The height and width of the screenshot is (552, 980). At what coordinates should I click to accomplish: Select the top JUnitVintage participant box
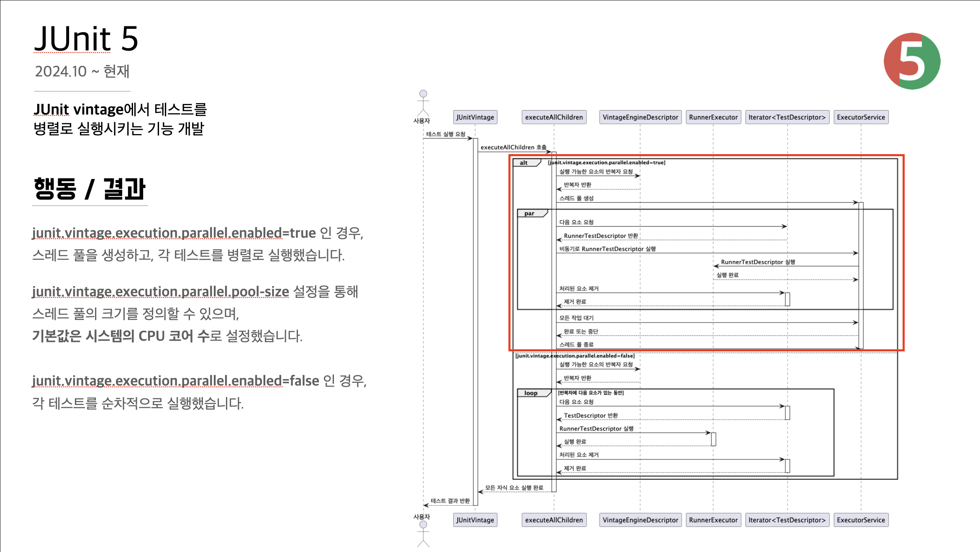(475, 117)
